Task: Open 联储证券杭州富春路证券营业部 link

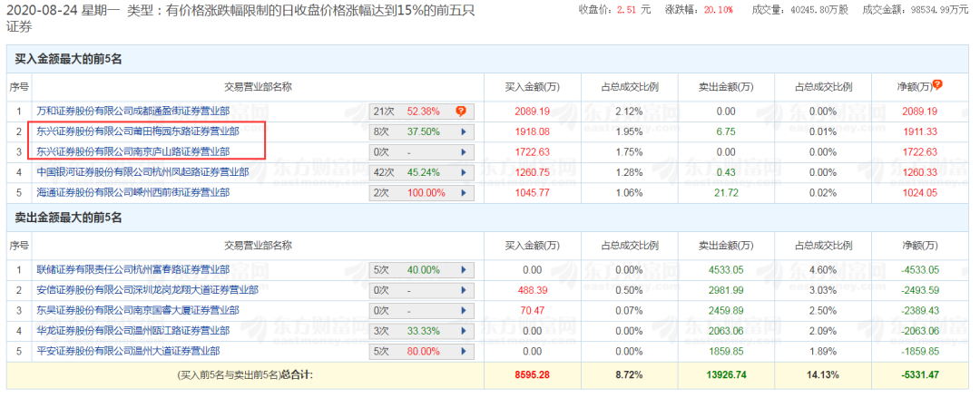Action: [x=132, y=270]
